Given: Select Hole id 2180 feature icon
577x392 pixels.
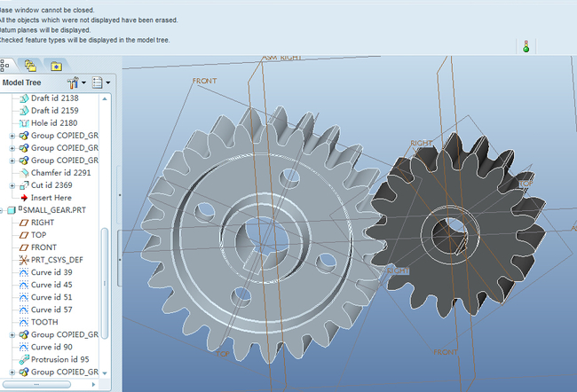Looking at the screenshot, I should coord(24,122).
